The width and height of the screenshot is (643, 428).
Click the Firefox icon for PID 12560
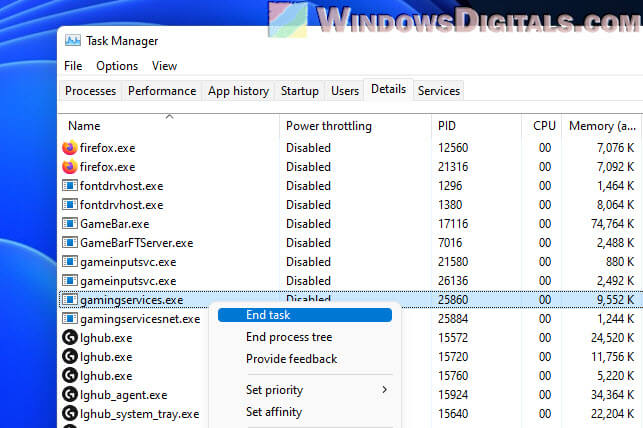(x=70, y=148)
